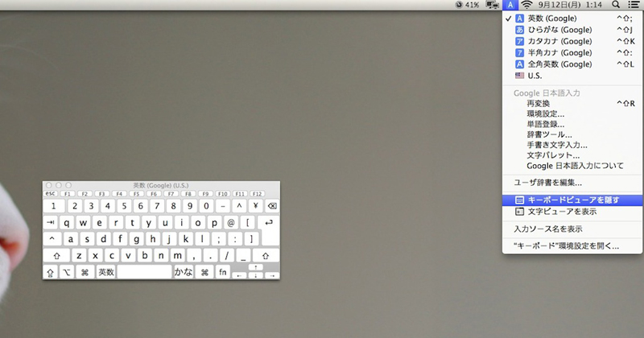Screen dimensions: 644x338
Task: Click the @ key in keyboard viewer
Action: pyautogui.click(x=231, y=223)
